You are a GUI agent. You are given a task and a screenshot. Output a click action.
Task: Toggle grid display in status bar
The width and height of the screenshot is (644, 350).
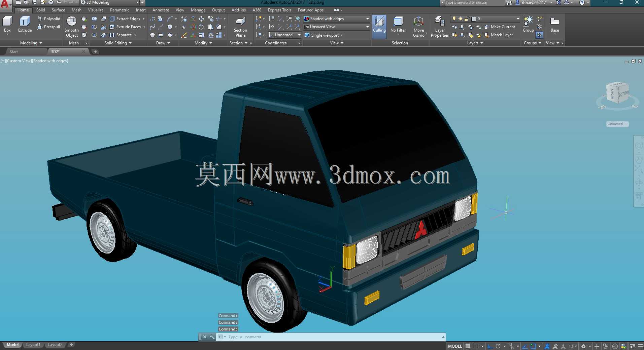(x=468, y=346)
